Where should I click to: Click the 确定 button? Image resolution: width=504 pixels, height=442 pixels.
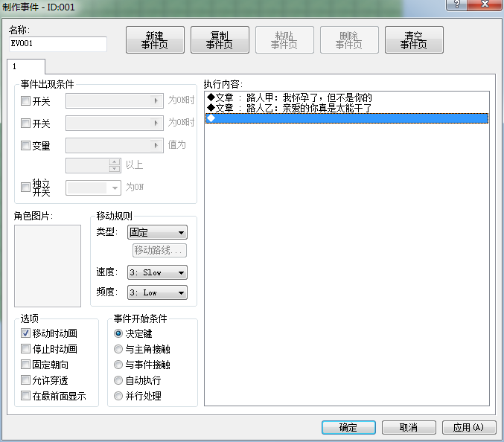348,428
